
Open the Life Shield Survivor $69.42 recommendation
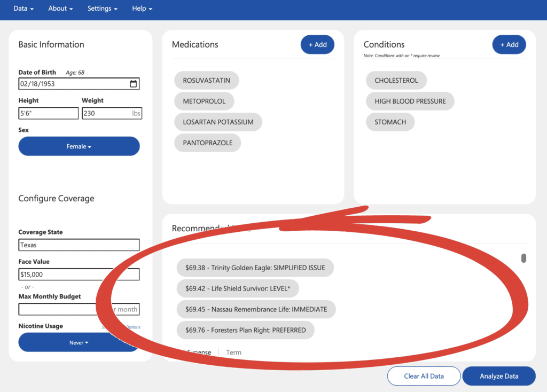238,288
